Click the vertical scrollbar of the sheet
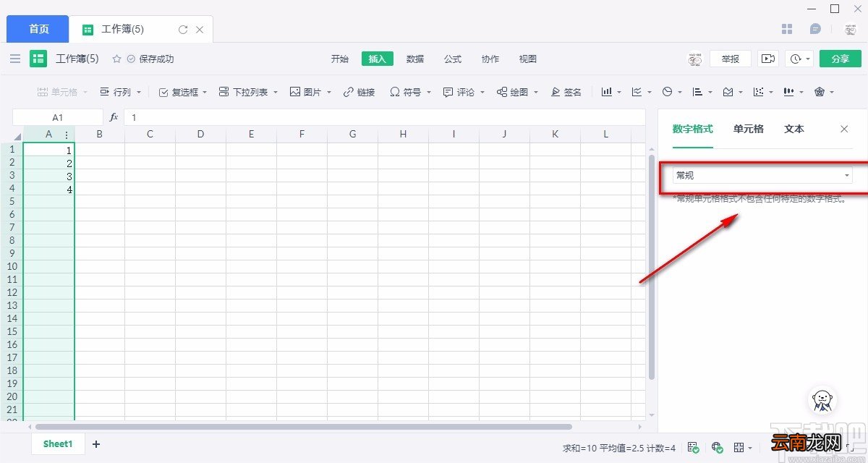The image size is (868, 463). coord(652,268)
